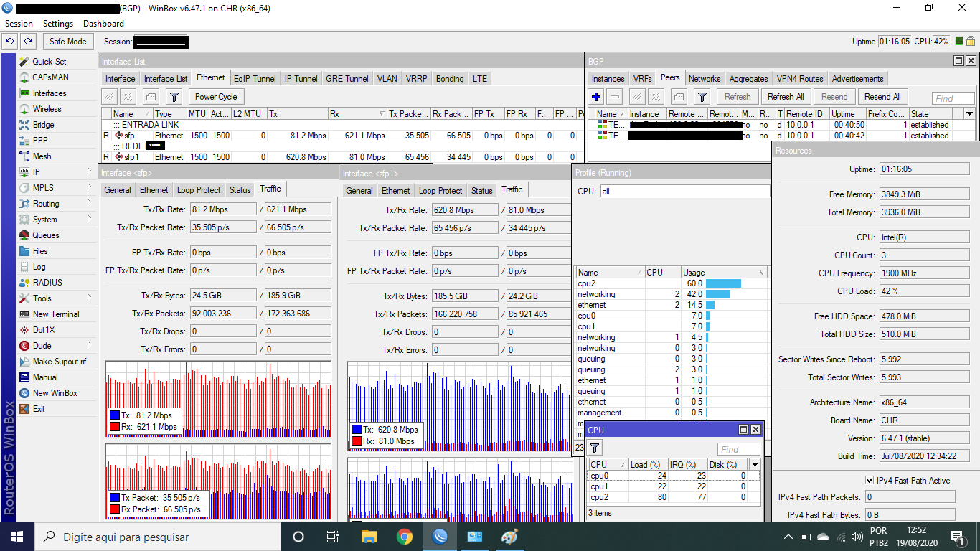
Task: Open CAPsMAN in the sidebar
Action: point(50,77)
